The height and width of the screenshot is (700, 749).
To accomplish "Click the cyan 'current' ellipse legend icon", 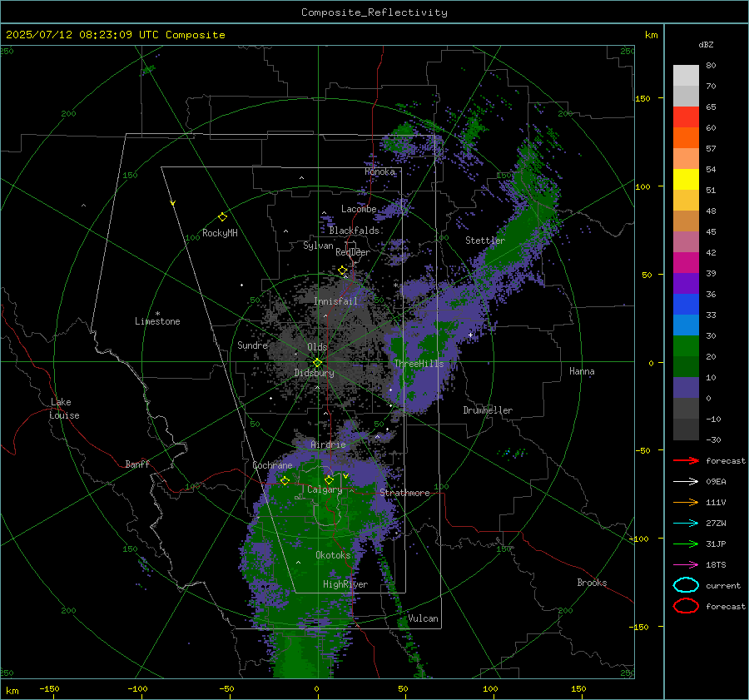I will 686,585.
